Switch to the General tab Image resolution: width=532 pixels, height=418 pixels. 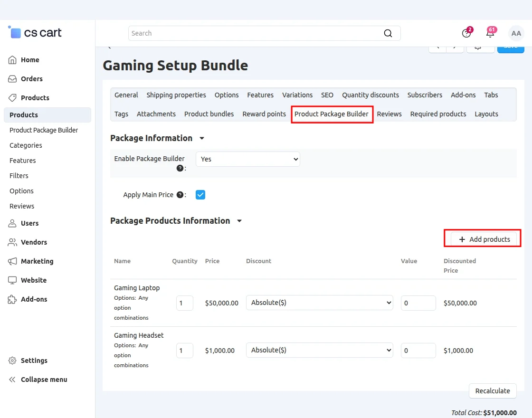(x=126, y=95)
